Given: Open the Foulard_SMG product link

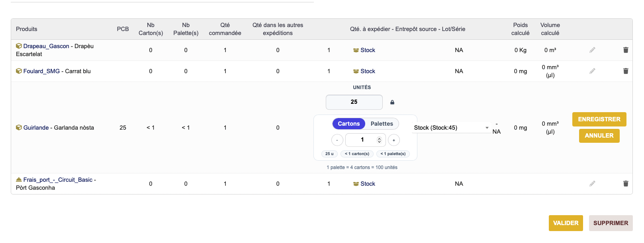Looking at the screenshot, I should pyautogui.click(x=41, y=71).
